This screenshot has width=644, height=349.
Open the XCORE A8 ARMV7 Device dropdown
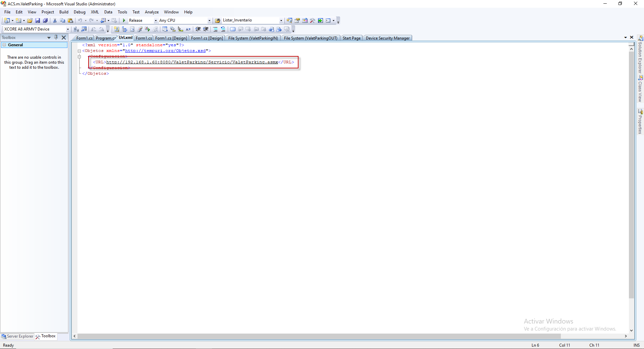coord(67,29)
